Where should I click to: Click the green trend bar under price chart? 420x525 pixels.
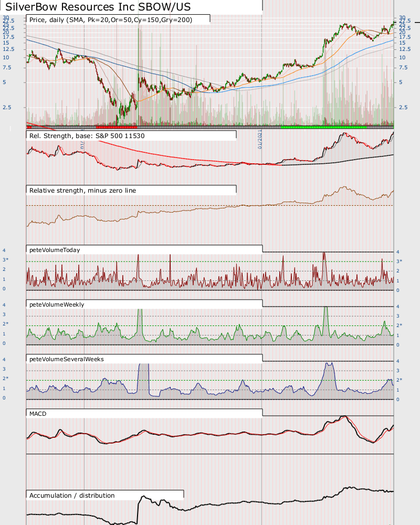tap(323, 127)
